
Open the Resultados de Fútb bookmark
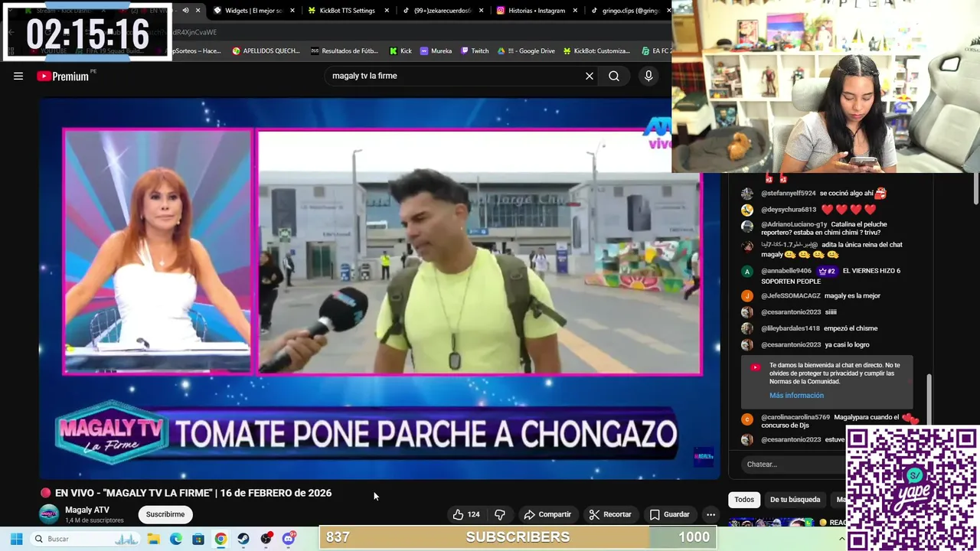(345, 51)
